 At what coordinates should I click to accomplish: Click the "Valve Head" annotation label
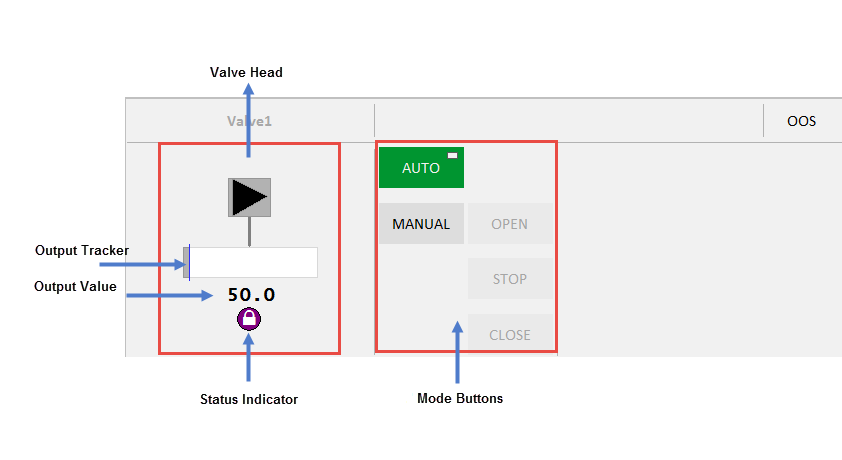tap(246, 73)
